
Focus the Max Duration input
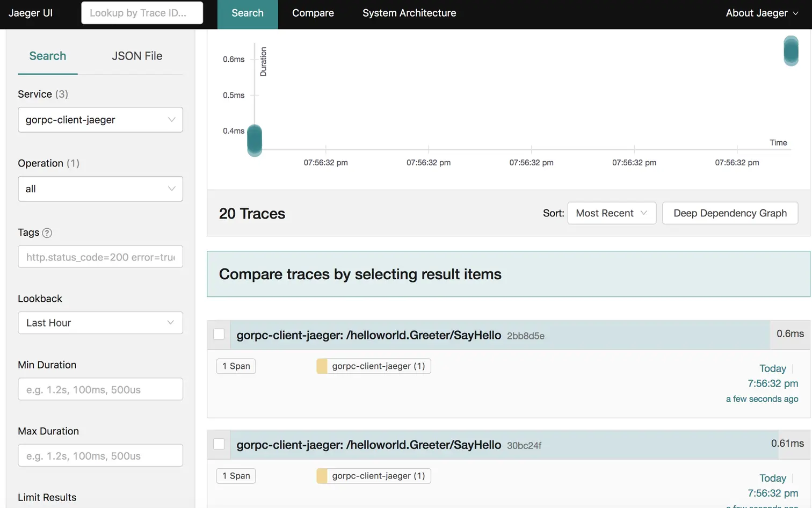point(100,456)
